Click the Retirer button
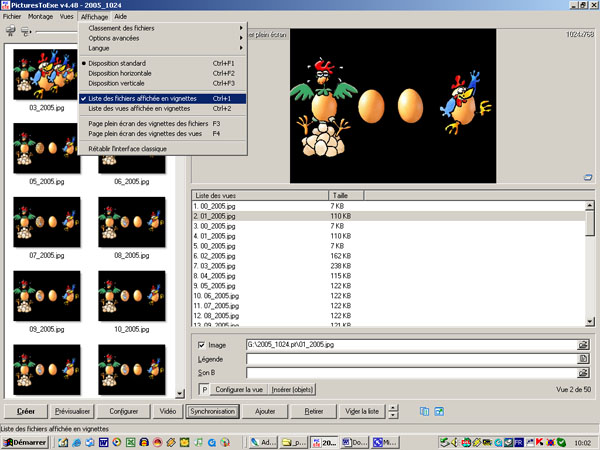 click(314, 411)
